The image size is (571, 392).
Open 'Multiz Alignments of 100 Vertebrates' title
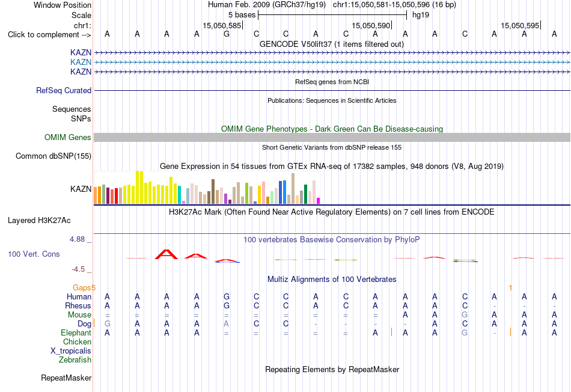(332, 280)
